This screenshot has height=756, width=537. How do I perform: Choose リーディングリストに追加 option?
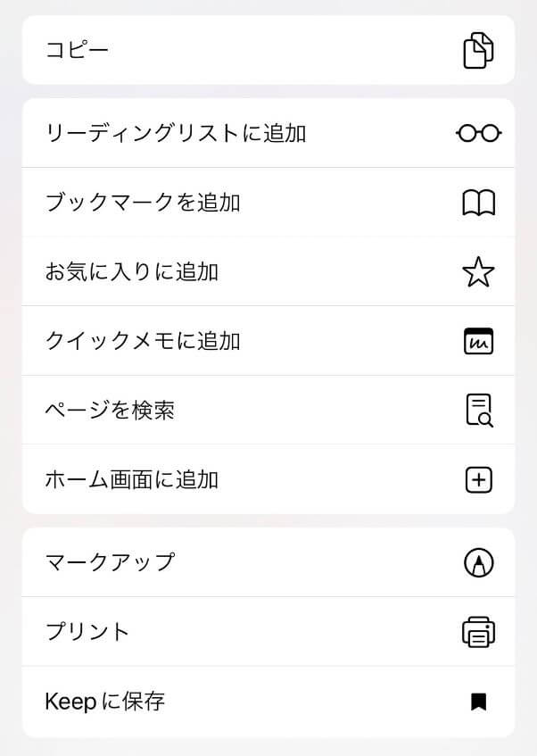click(176, 133)
